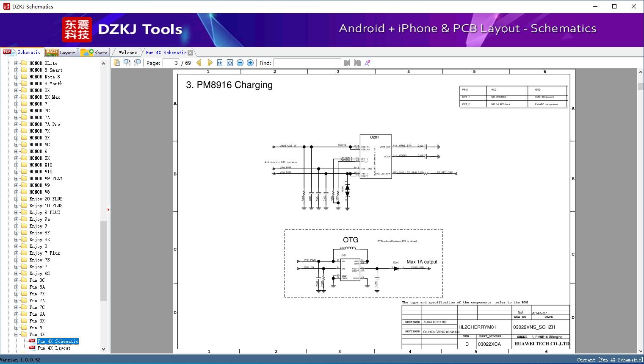Switch to the Schematic tab
Screen dimensions: 644x364
tap(22, 52)
